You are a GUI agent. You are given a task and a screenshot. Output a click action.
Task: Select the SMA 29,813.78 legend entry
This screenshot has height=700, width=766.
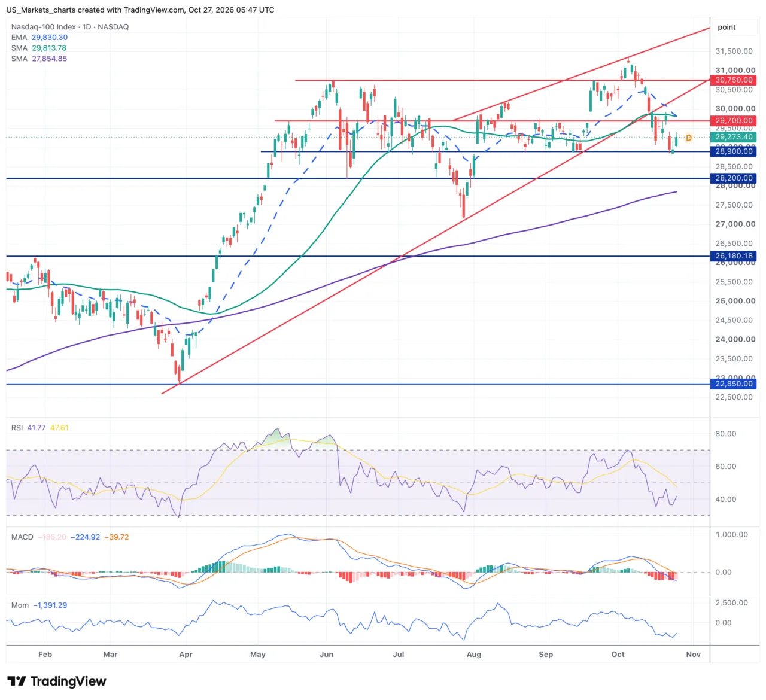39,48
